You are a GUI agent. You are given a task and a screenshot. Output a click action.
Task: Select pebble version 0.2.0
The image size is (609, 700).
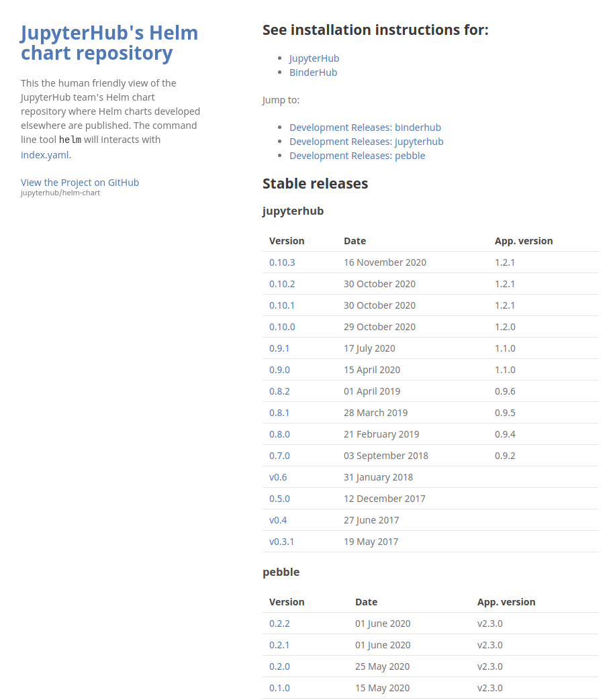279,666
